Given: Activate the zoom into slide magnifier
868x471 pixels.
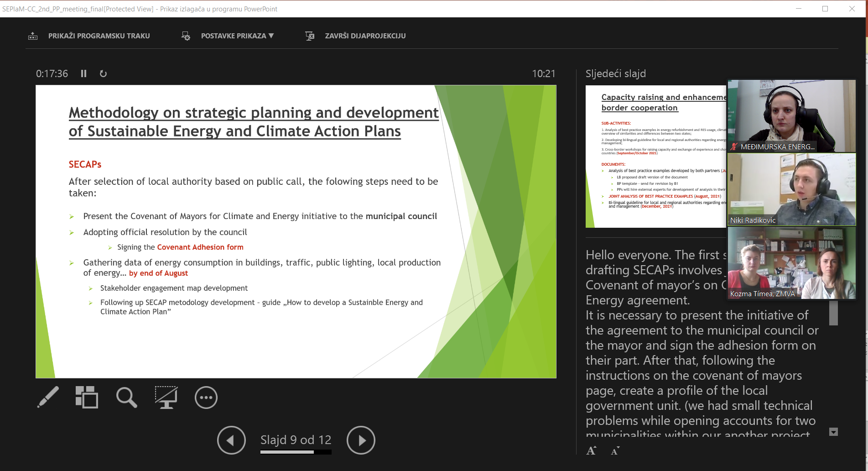Looking at the screenshot, I should [x=126, y=397].
